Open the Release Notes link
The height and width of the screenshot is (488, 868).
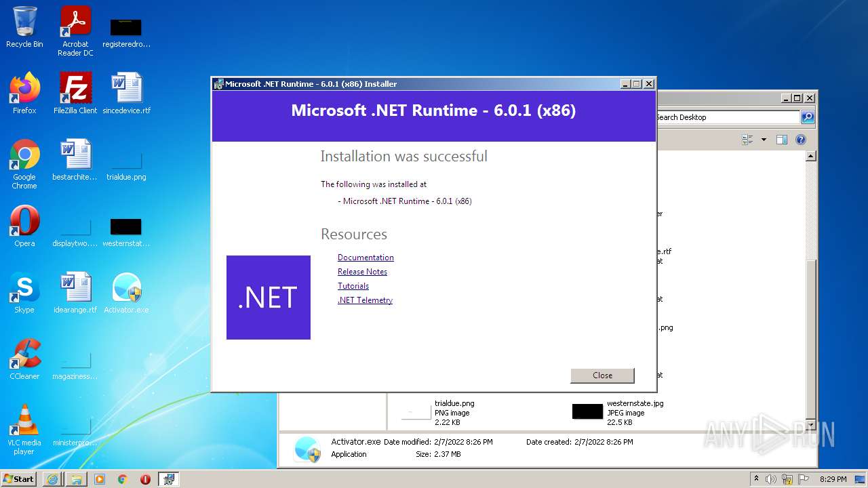[x=362, y=272]
